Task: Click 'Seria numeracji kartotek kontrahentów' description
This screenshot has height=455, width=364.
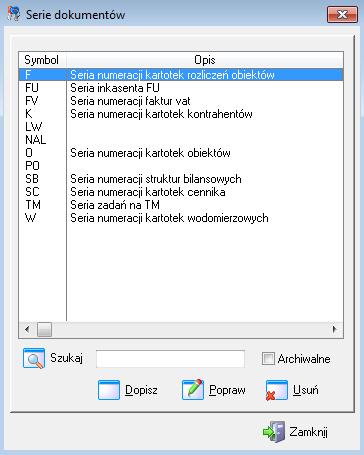Action: [x=161, y=114]
